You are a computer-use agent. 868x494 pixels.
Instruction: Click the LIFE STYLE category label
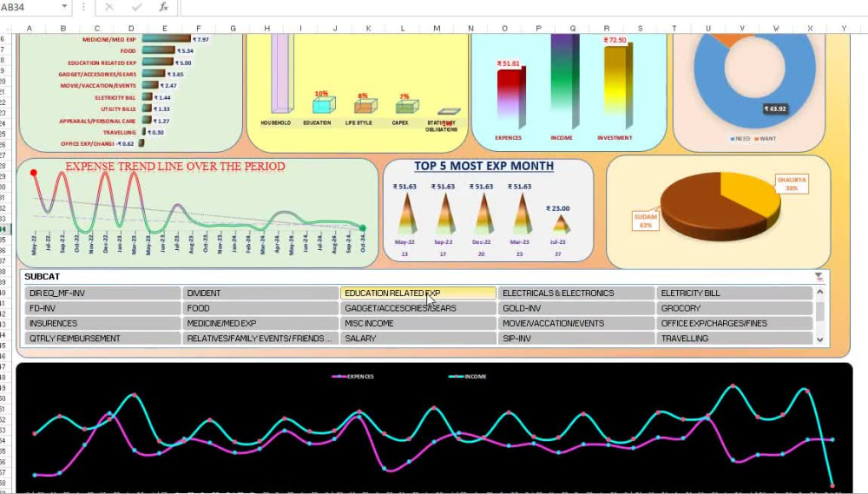[x=358, y=123]
